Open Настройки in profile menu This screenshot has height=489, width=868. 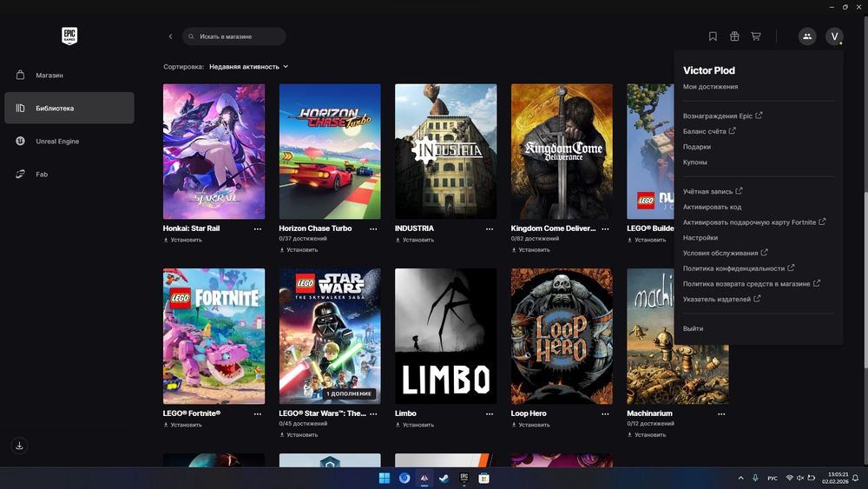click(700, 238)
